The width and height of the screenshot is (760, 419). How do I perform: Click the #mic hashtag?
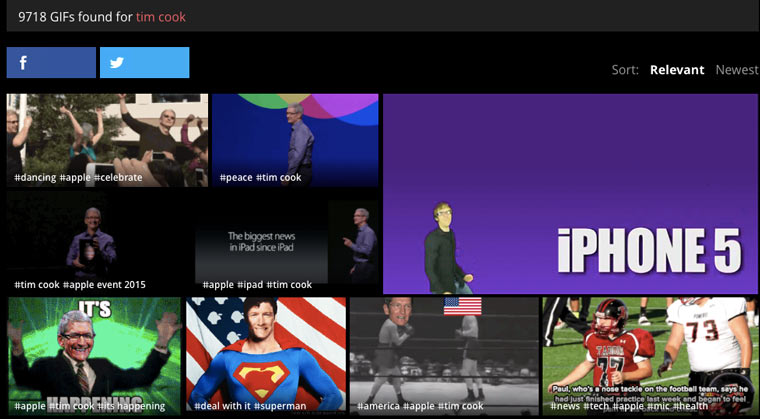[657, 406]
